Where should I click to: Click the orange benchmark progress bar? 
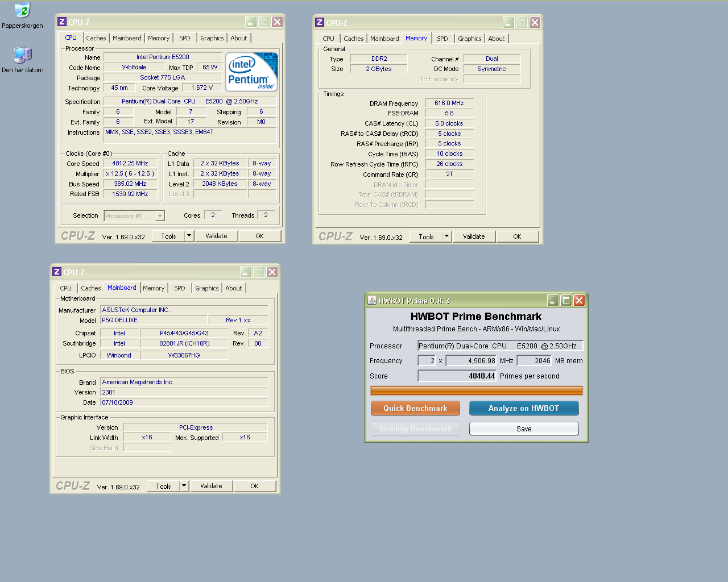476,390
